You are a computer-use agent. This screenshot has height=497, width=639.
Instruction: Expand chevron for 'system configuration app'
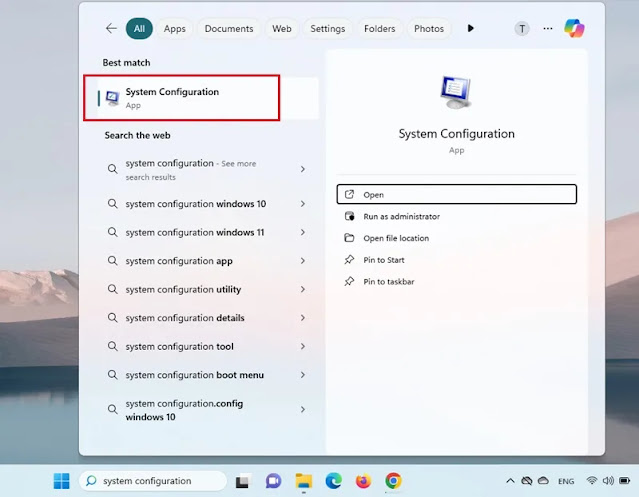[303, 261]
